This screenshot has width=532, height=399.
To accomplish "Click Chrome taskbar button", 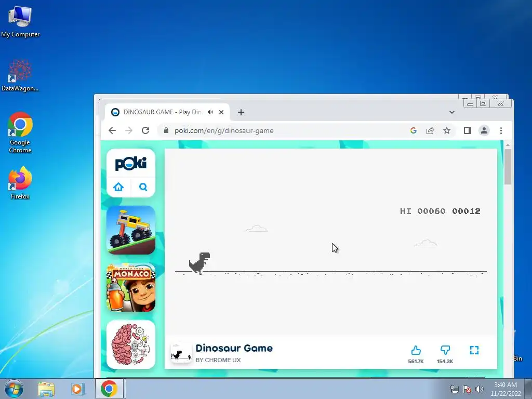I will point(109,389).
